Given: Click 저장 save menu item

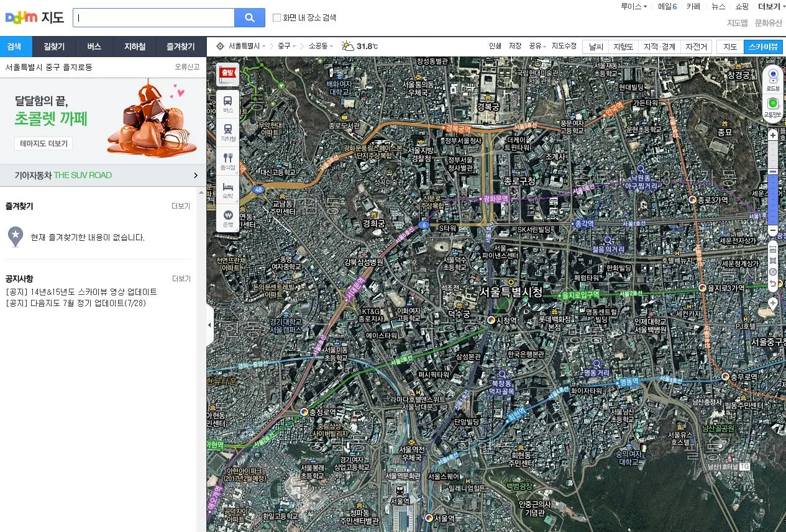Looking at the screenshot, I should (515, 46).
